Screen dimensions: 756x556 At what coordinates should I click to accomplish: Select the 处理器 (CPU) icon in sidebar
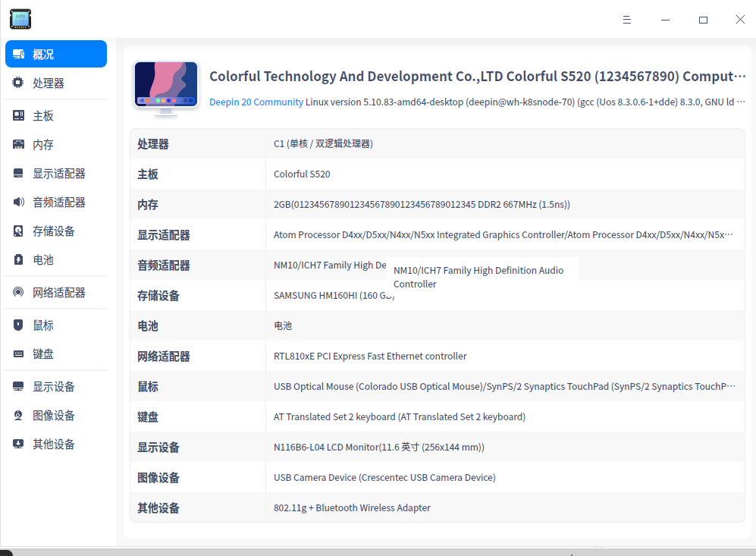[17, 83]
